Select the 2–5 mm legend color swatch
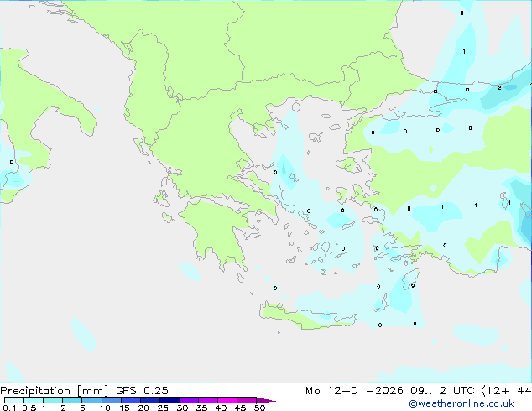532x411 pixels. click(x=72, y=400)
